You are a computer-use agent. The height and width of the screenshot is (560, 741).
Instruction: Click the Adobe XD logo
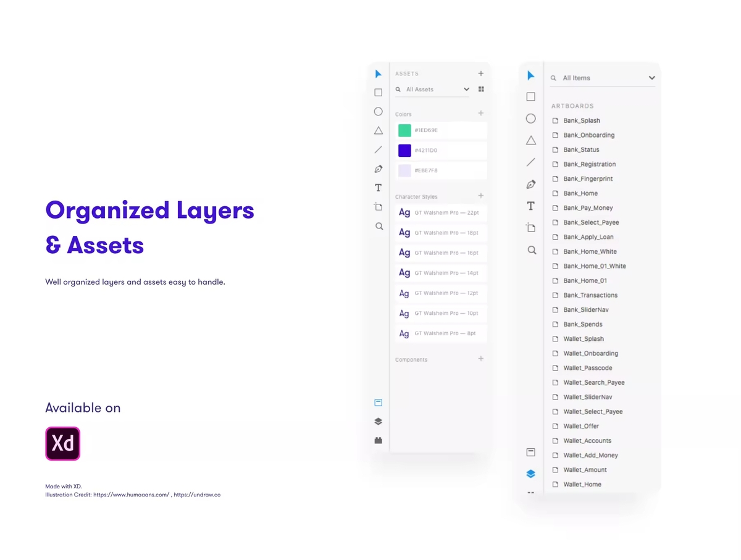(63, 443)
